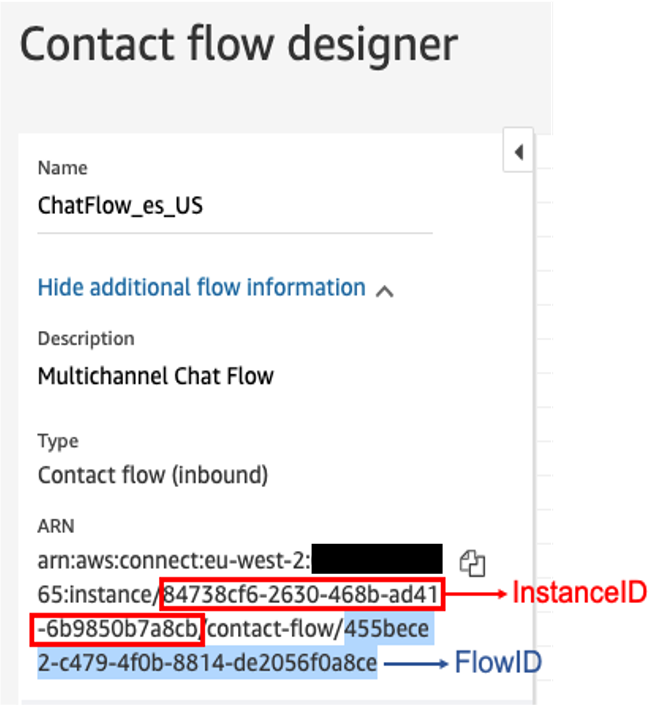Image resolution: width=666 pixels, height=706 pixels.
Task: Click the Name field label
Action: [63, 168]
